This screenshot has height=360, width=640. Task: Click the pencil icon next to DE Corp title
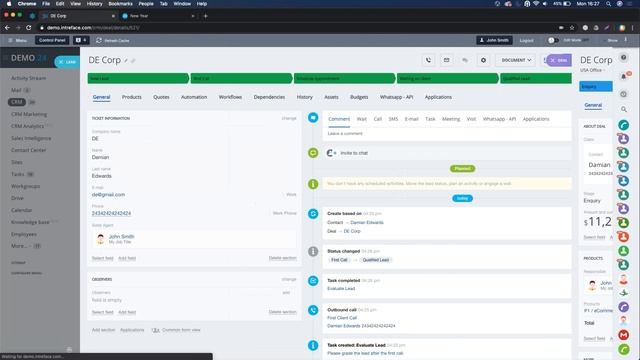(x=126, y=60)
